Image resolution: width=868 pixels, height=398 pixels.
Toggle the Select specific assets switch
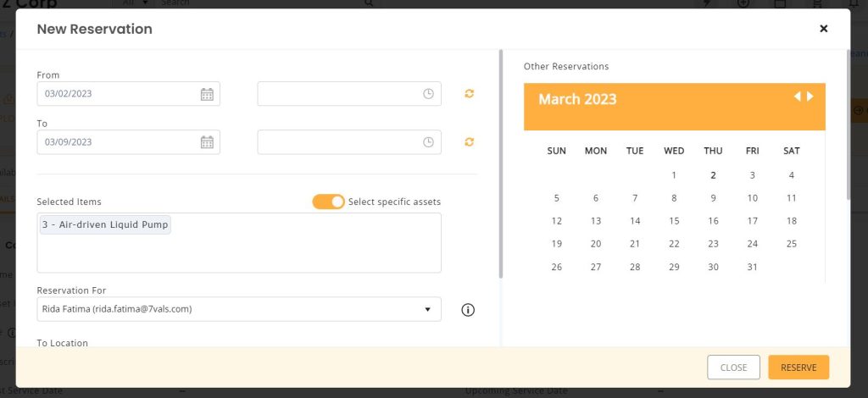328,202
